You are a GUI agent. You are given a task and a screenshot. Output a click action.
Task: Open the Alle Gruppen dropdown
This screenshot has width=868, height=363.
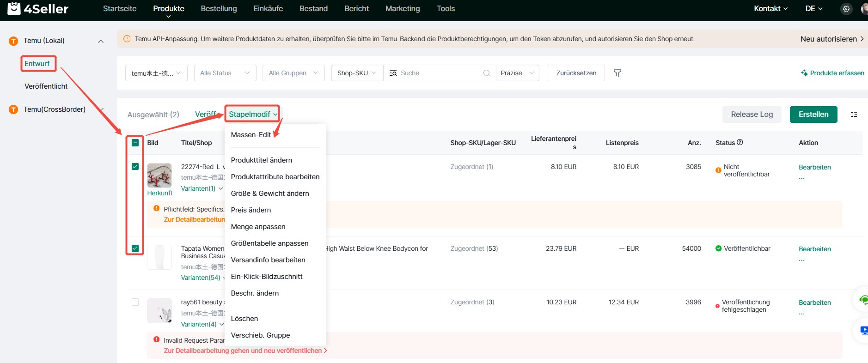click(293, 73)
